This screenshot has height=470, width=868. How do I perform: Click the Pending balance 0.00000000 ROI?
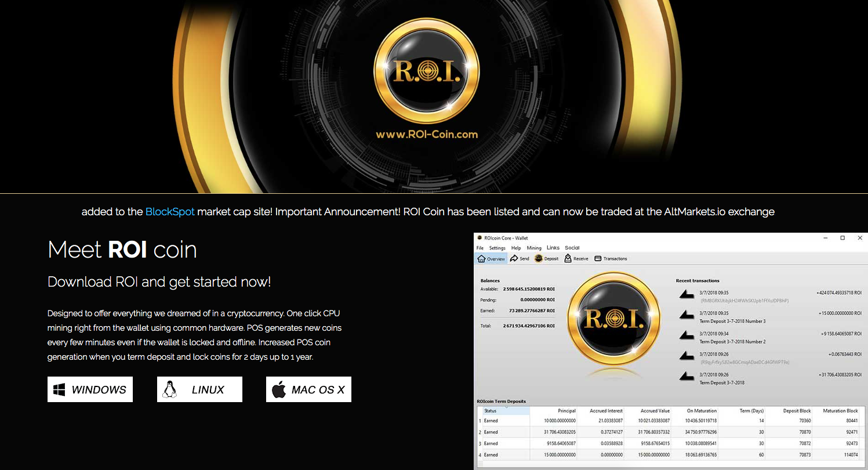pos(538,300)
